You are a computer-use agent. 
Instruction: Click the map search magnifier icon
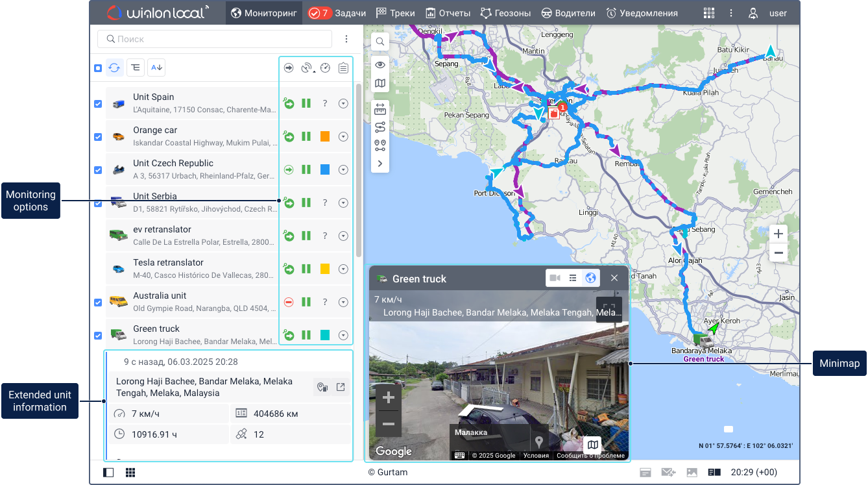pyautogui.click(x=380, y=42)
